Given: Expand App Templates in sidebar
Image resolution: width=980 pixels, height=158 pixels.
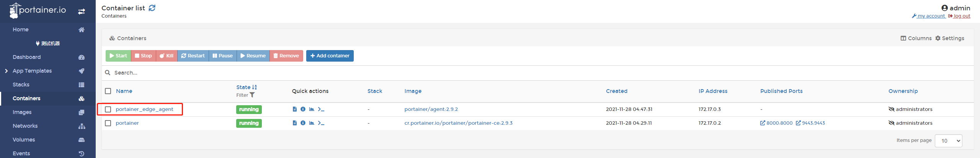Looking at the screenshot, I should (32, 71).
